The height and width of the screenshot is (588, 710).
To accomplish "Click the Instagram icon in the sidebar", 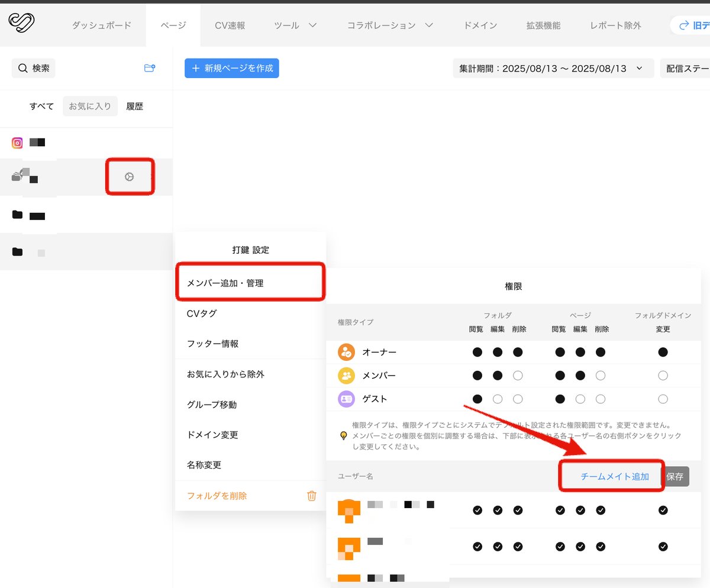I will [x=17, y=143].
